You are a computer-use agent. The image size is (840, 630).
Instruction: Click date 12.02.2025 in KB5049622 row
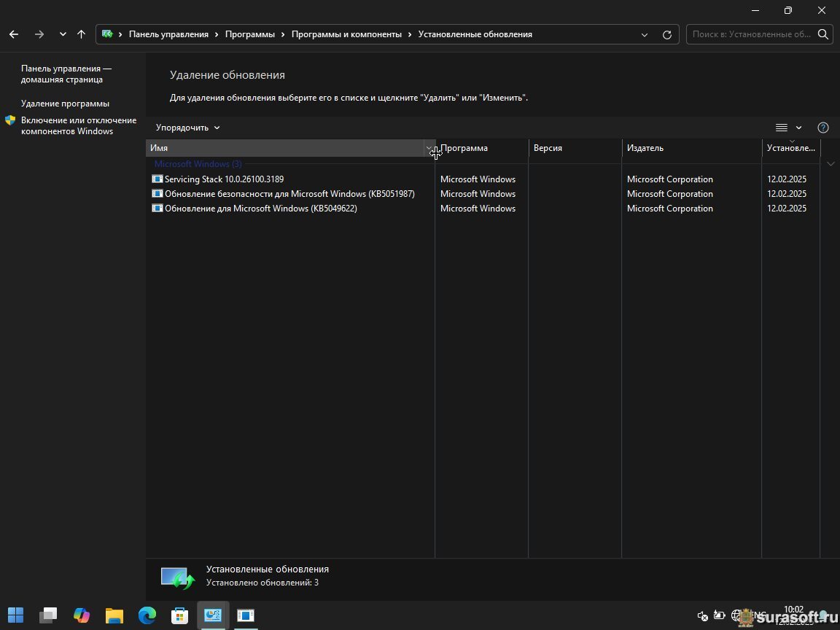click(x=787, y=208)
